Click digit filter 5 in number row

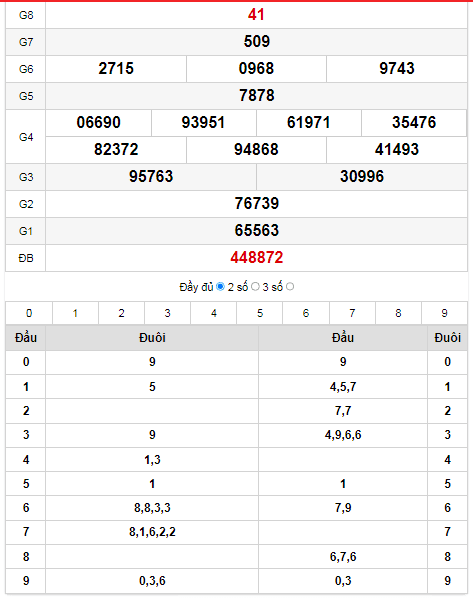coord(260,313)
